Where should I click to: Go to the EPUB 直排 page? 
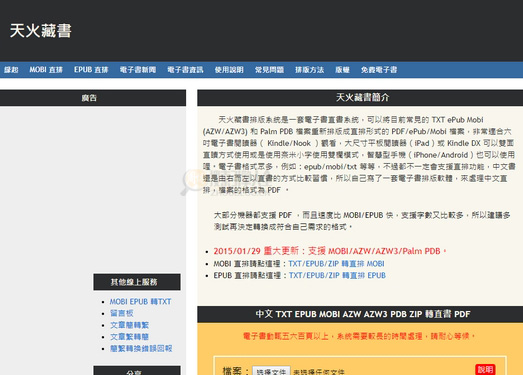[91, 70]
